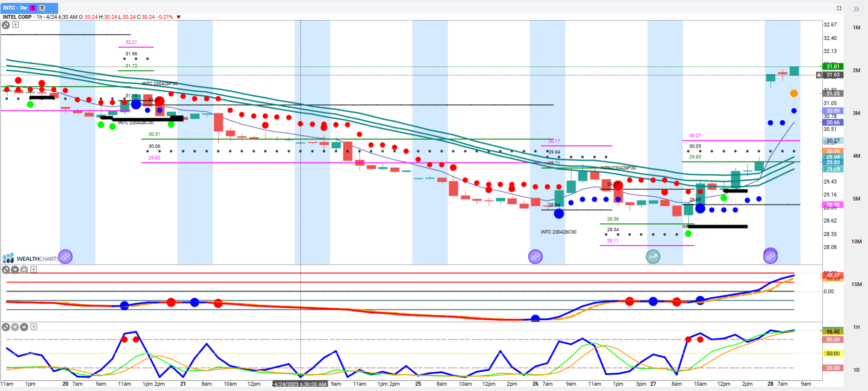Click the 28.11 magenta level label

(612, 240)
